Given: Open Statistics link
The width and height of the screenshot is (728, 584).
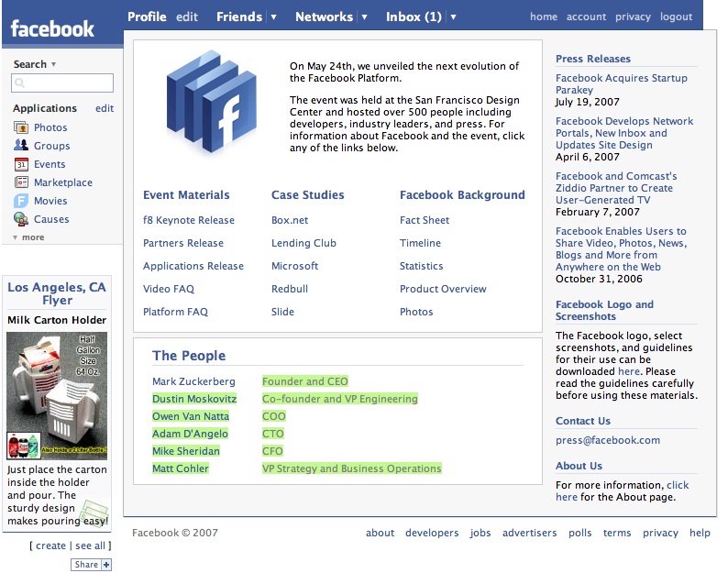Looking at the screenshot, I should click(x=422, y=266).
